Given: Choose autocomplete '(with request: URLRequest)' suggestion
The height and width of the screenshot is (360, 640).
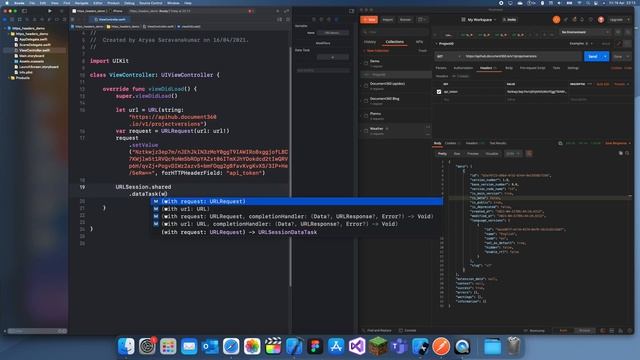Looking at the screenshot, I should (x=297, y=201).
